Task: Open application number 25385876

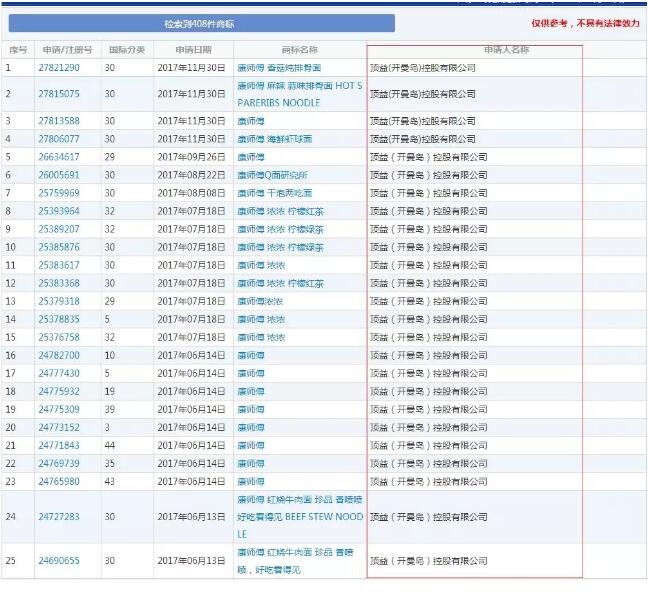Action: click(x=59, y=247)
